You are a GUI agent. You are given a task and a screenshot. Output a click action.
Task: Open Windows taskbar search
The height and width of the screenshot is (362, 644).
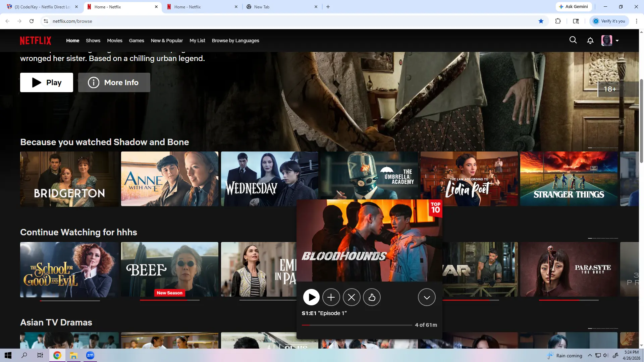point(24,355)
